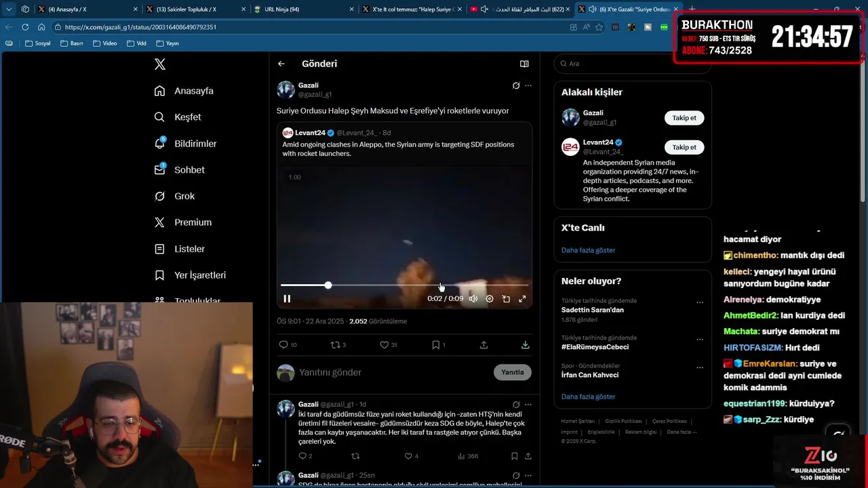Reload the page
Screen dimensions: 868x488
25,27
